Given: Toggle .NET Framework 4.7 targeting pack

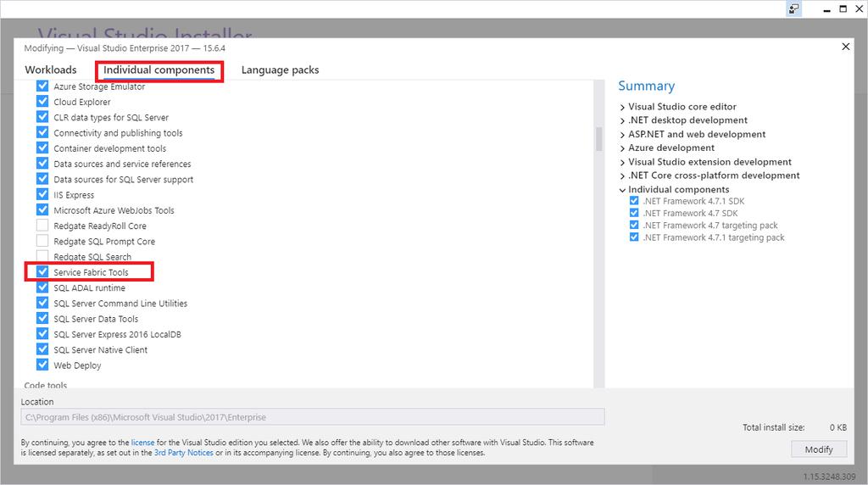Looking at the screenshot, I should point(634,226).
